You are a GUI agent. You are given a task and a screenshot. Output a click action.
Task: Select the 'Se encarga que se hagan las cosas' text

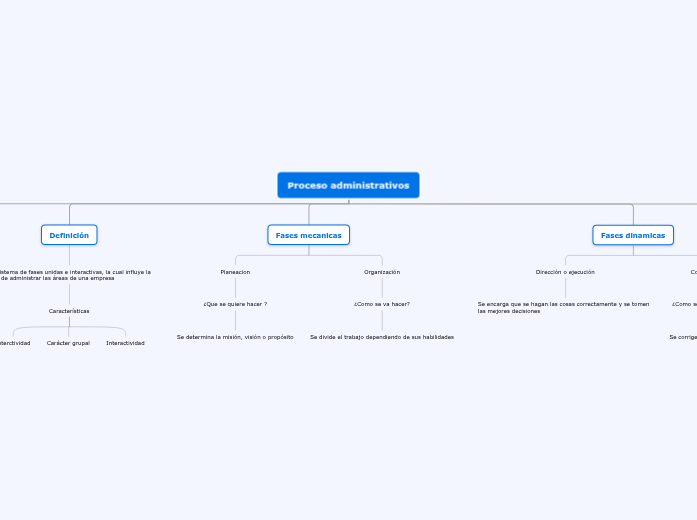point(563,307)
